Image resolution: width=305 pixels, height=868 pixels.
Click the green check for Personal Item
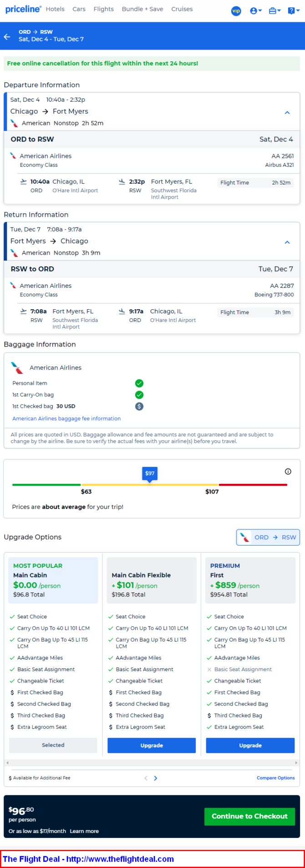(139, 383)
